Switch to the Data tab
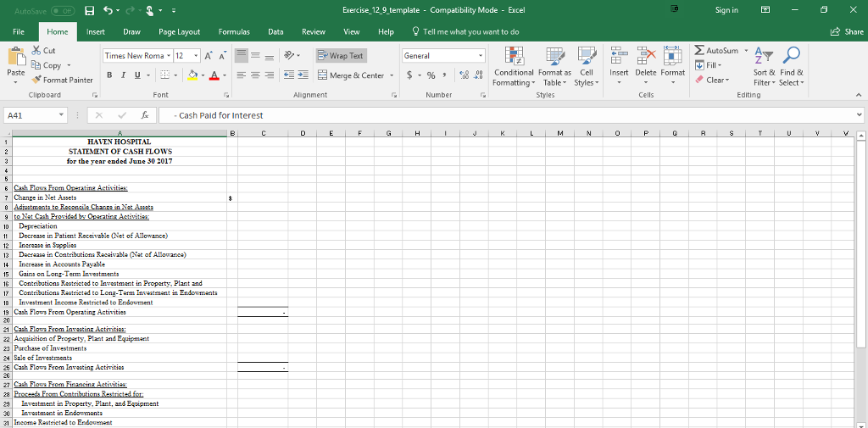Viewport: 868px width, 428px height. point(275,32)
